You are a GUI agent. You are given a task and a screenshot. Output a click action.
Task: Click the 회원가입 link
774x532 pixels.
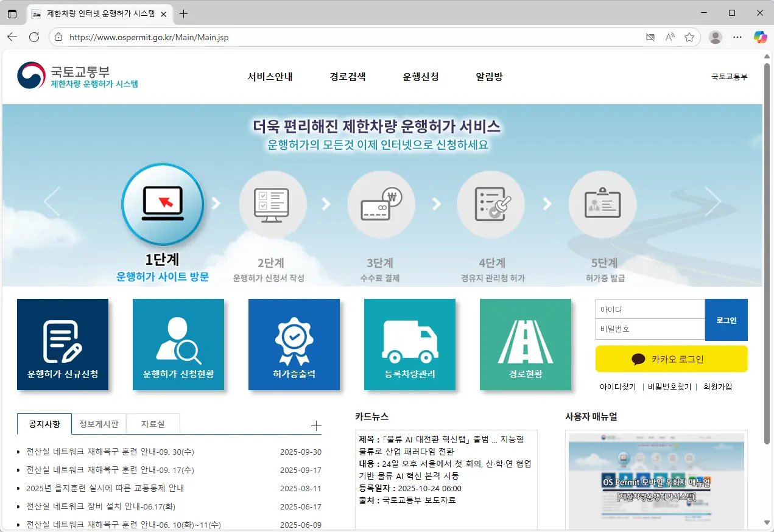(x=719, y=387)
